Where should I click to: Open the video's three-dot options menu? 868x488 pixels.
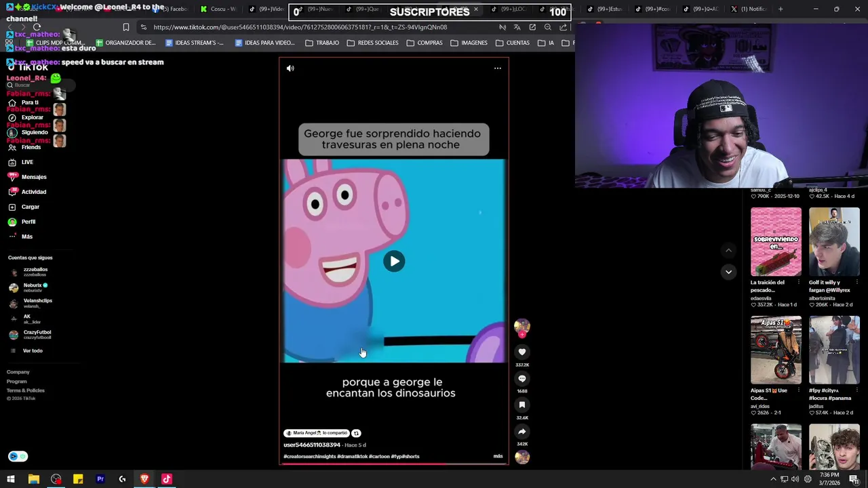click(497, 68)
